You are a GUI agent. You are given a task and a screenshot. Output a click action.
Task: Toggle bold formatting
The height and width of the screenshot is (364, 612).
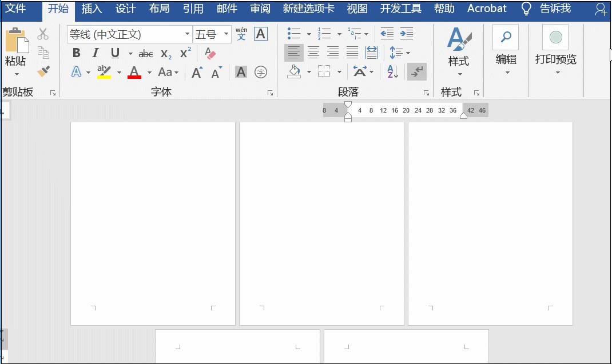coord(76,53)
